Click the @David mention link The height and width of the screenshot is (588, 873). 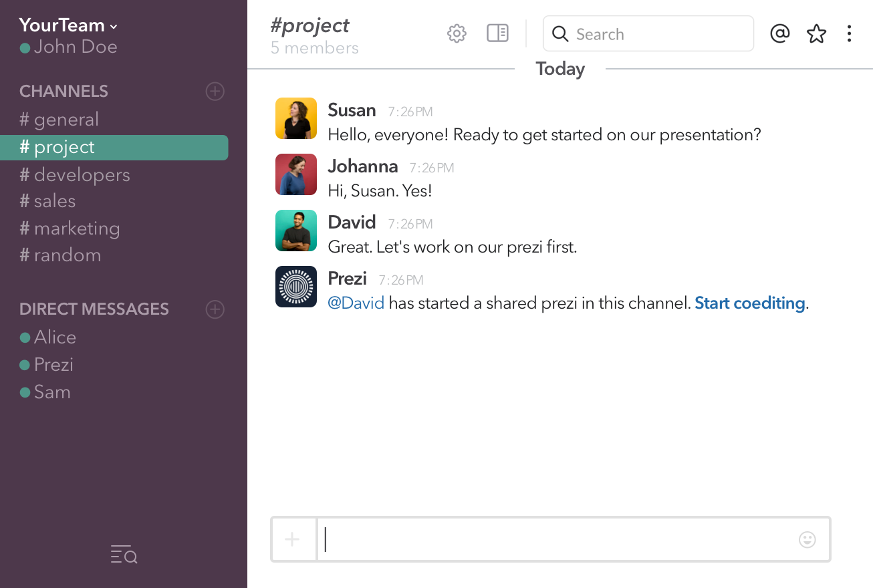[356, 303]
